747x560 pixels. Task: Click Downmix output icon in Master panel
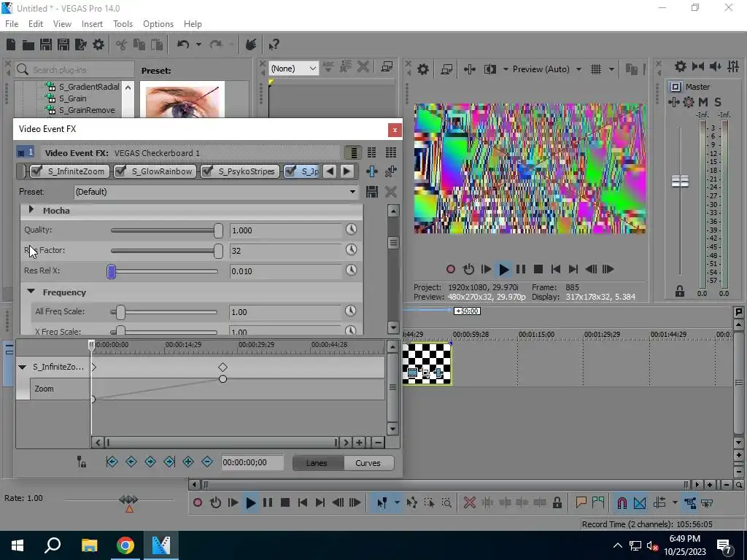[x=698, y=66]
